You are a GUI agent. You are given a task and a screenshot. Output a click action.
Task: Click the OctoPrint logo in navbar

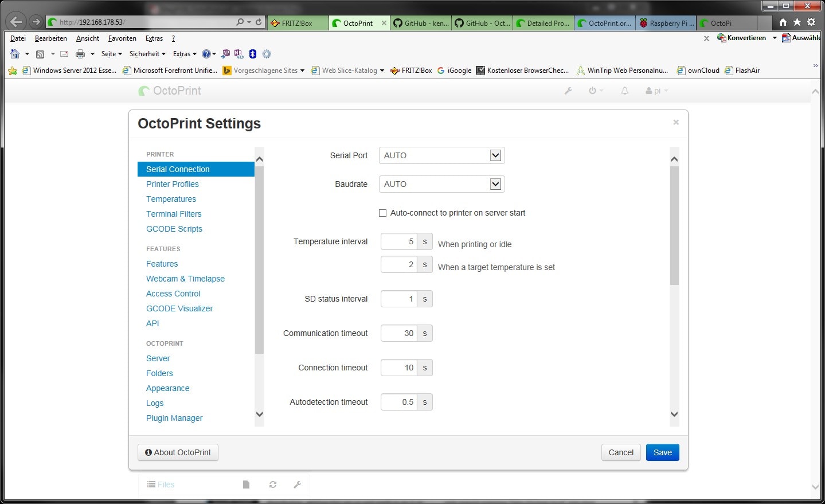pos(170,91)
